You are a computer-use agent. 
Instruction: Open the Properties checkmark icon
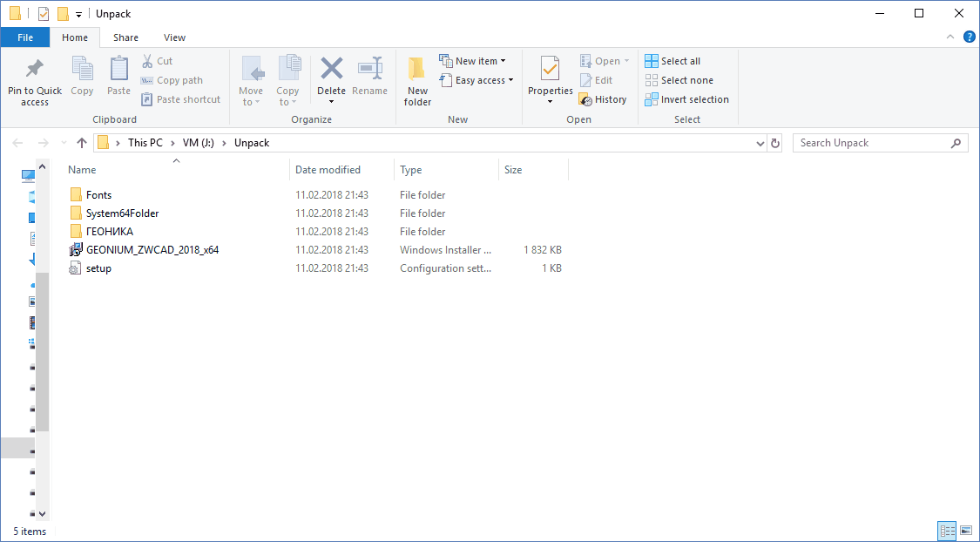pos(550,69)
